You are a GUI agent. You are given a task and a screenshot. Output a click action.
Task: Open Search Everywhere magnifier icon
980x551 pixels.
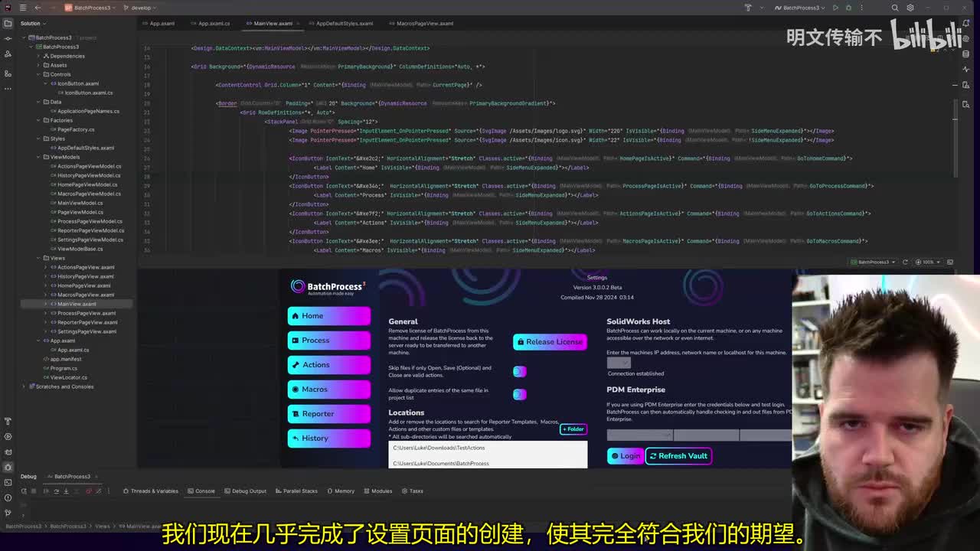tap(895, 8)
